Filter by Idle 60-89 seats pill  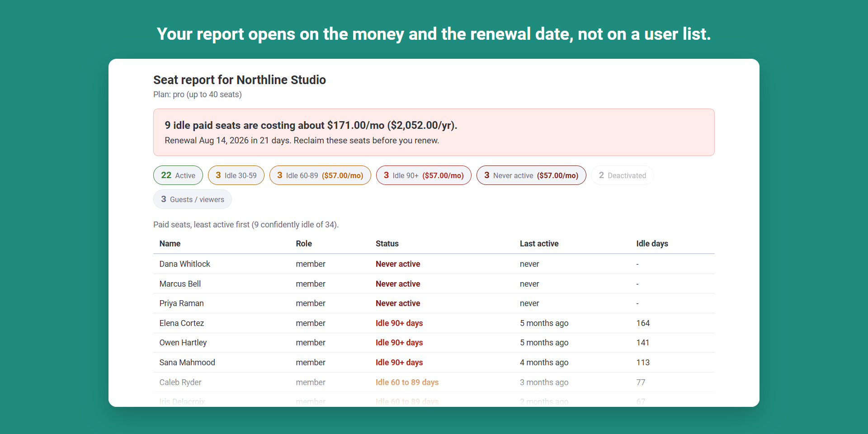point(320,175)
